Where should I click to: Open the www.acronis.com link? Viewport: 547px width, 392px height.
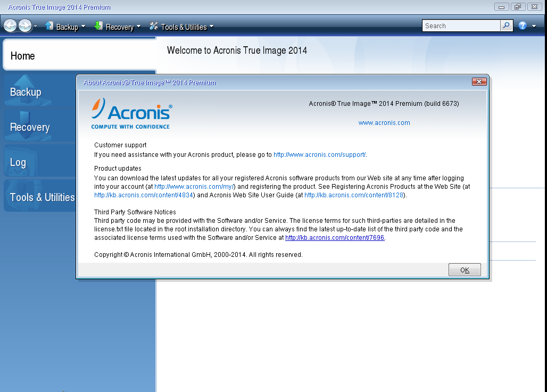(384, 123)
